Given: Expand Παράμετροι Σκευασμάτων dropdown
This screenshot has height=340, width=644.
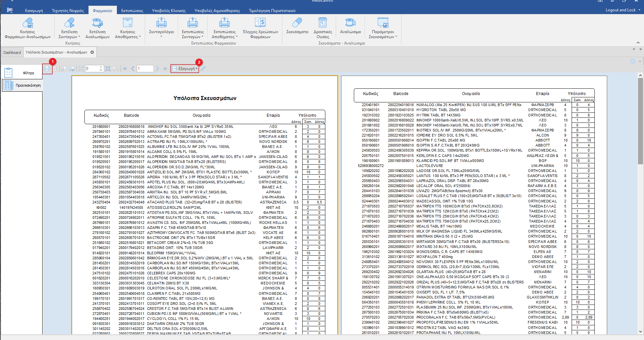Looking at the screenshot, I should (x=383, y=29).
